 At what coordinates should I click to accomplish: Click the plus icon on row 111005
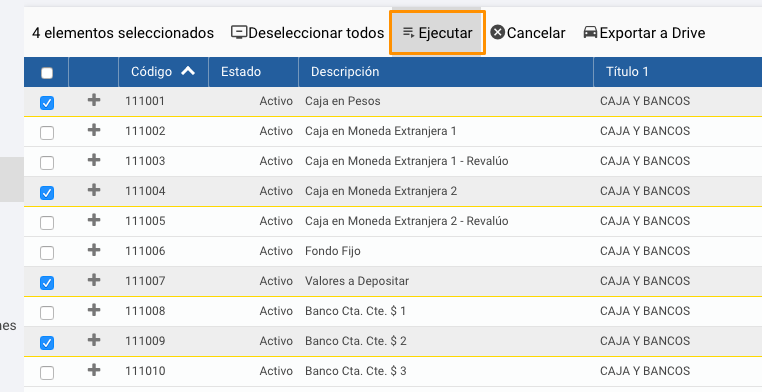tap(94, 220)
